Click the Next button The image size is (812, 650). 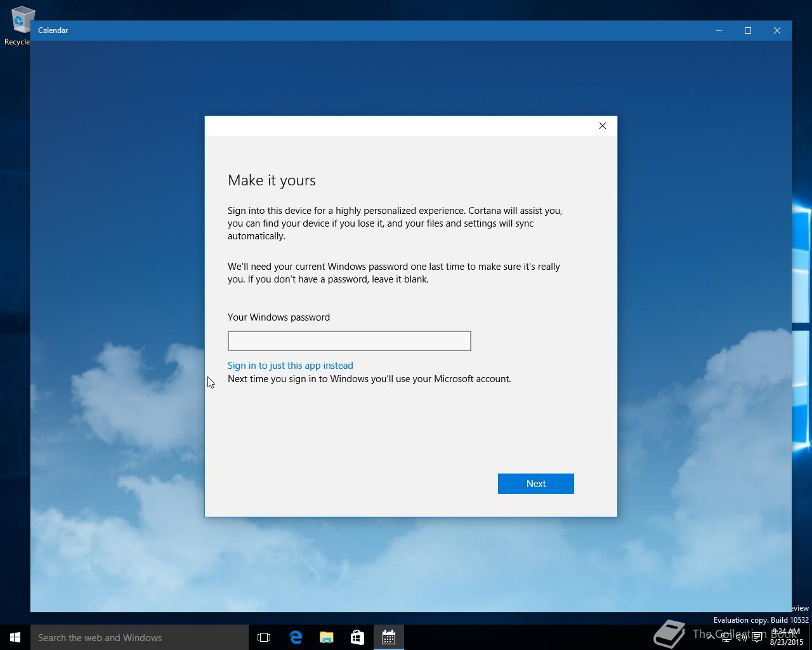pyautogui.click(x=535, y=484)
